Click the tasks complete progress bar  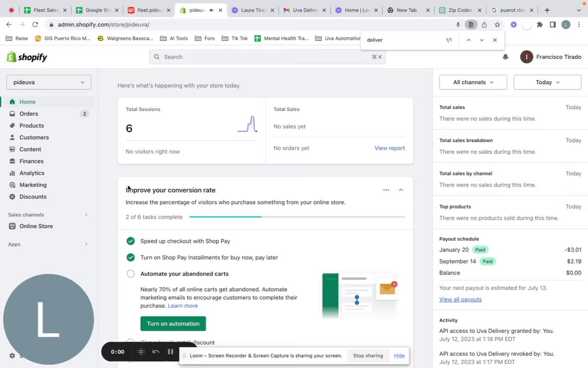(x=297, y=217)
